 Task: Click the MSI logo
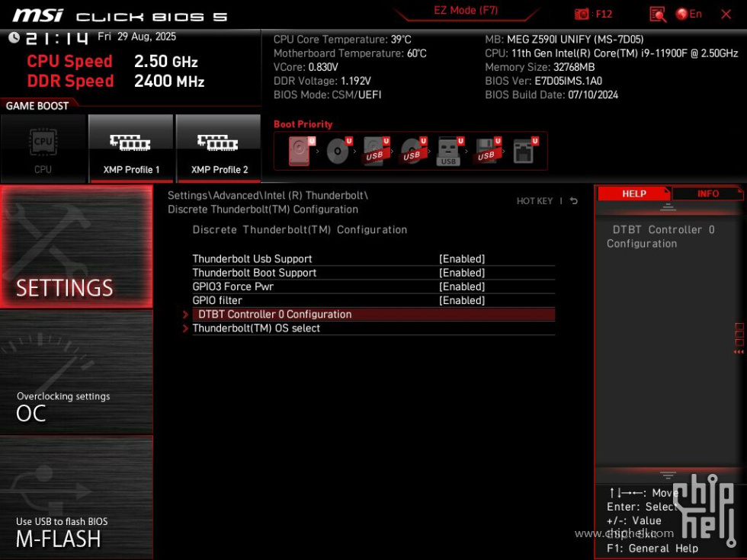(x=37, y=16)
